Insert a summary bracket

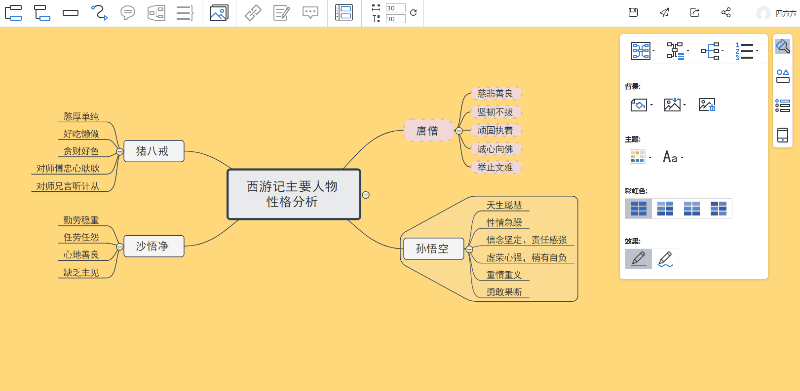coord(185,12)
